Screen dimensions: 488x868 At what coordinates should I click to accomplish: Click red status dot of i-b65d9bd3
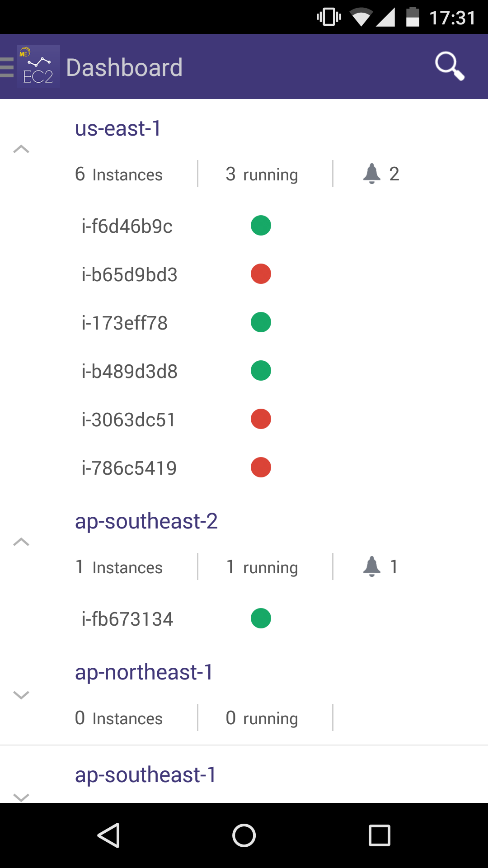coord(261,274)
